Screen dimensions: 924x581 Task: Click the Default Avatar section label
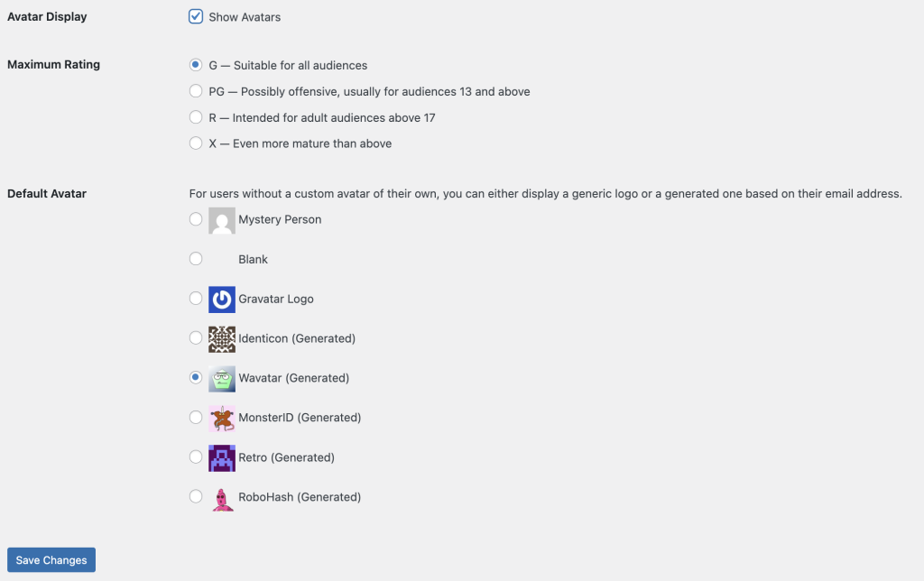pos(46,193)
